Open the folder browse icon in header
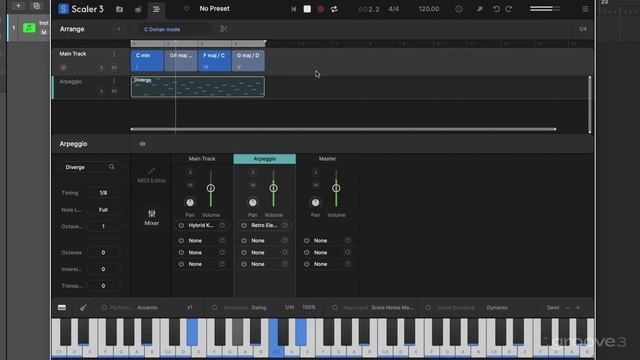This screenshot has height=360, width=640. click(x=119, y=9)
